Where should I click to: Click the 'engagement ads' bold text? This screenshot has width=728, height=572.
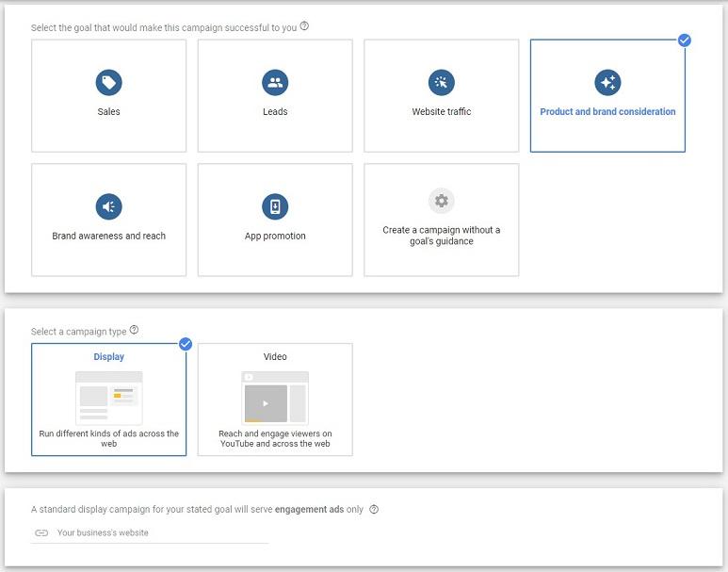[309, 509]
